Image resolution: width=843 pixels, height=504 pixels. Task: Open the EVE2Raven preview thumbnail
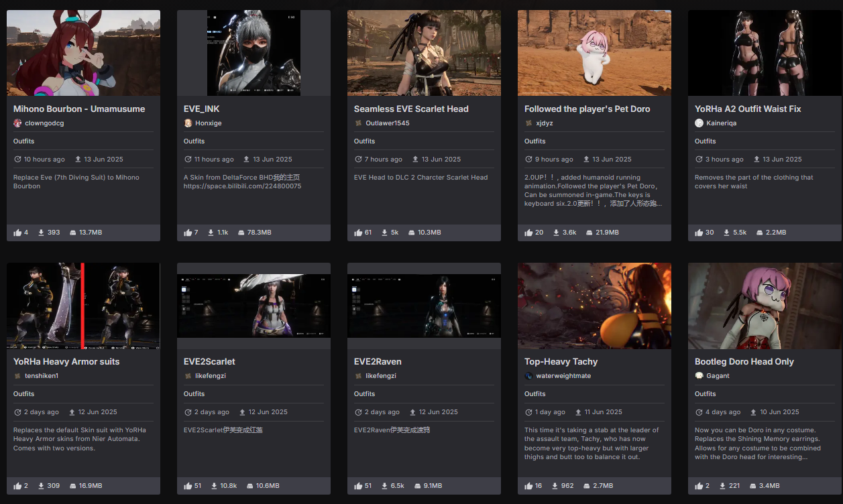(x=424, y=306)
